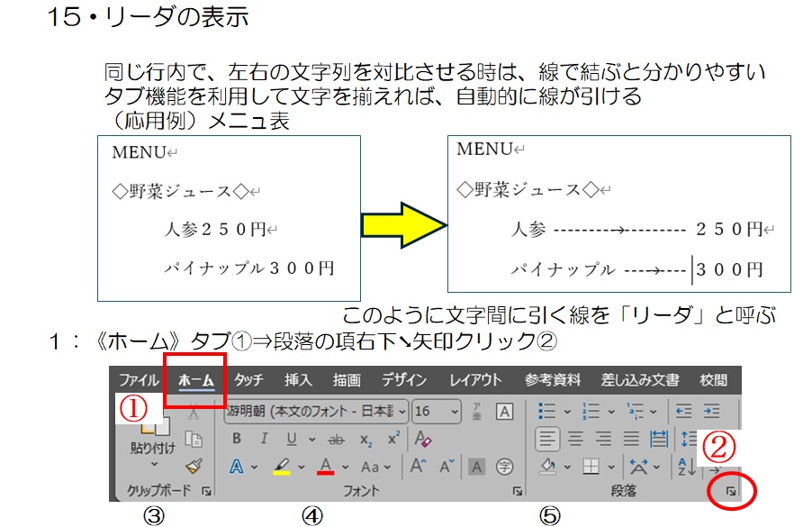Toggle superscript formatting (x²)
Viewport: 812px width, 527px height.
(393, 439)
